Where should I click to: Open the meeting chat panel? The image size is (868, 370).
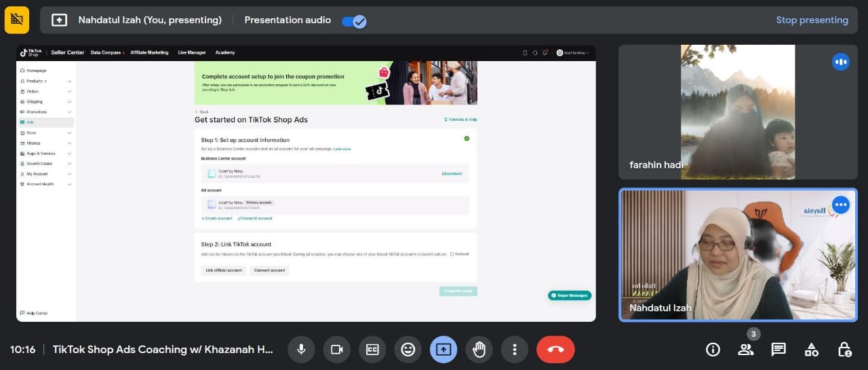[778, 350]
